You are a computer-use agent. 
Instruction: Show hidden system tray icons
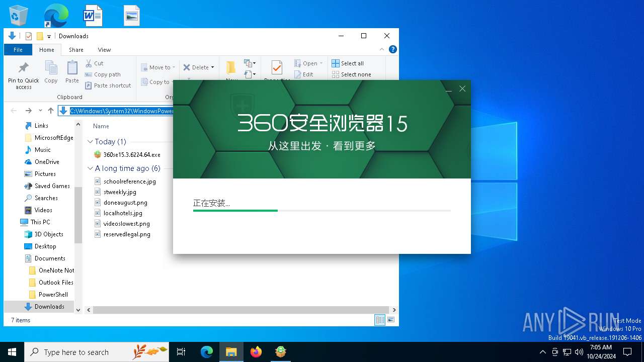[x=542, y=352]
